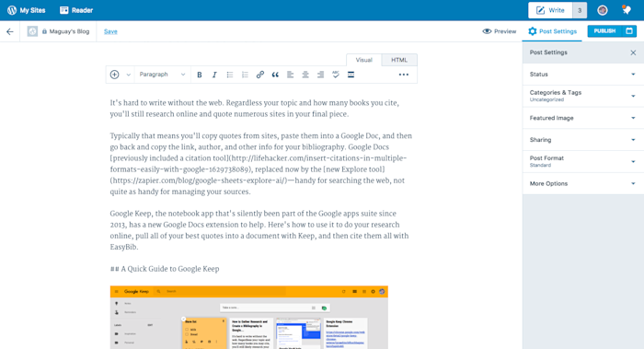The height and width of the screenshot is (349, 644).
Task: Center align the text
Action: tap(305, 75)
